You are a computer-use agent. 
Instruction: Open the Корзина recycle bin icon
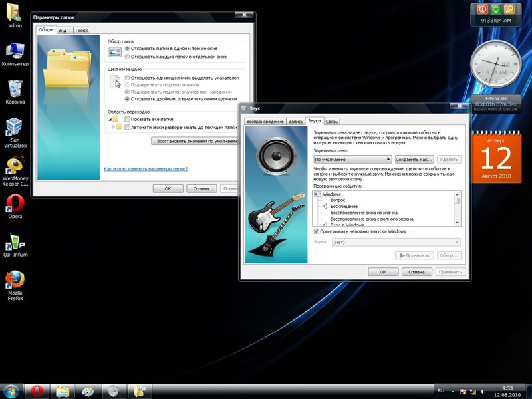pos(15,92)
